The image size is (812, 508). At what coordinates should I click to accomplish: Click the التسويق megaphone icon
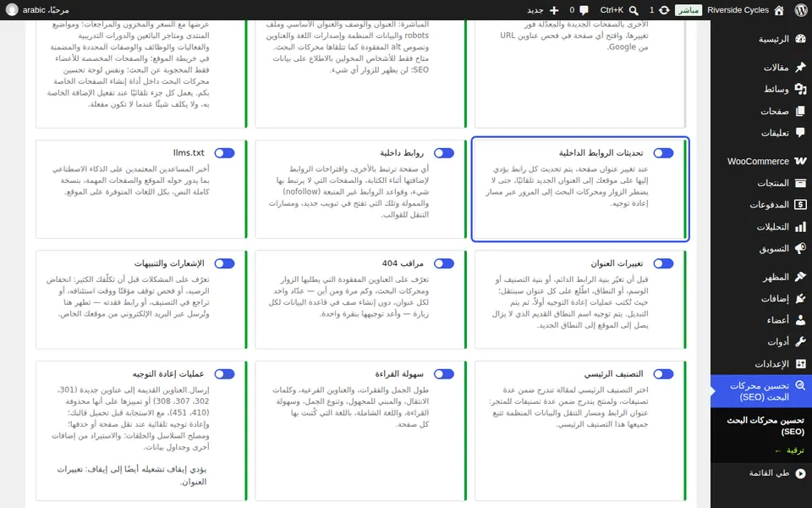click(801, 248)
